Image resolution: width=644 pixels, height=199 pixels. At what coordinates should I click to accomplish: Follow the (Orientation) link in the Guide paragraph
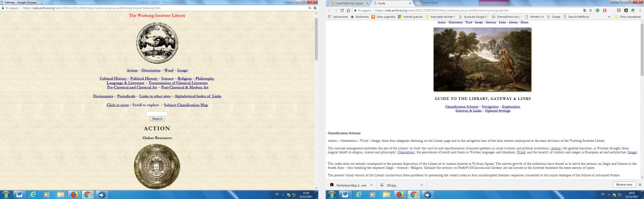pyautogui.click(x=406, y=153)
